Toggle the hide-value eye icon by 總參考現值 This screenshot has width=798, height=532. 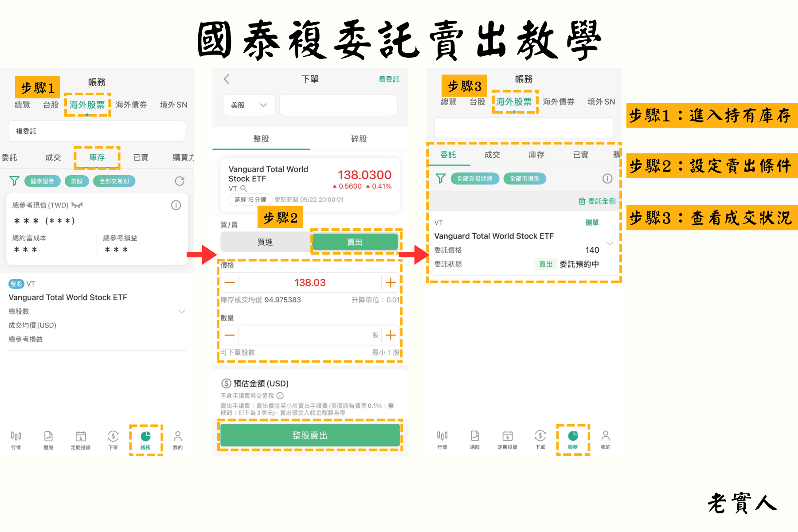(x=77, y=205)
